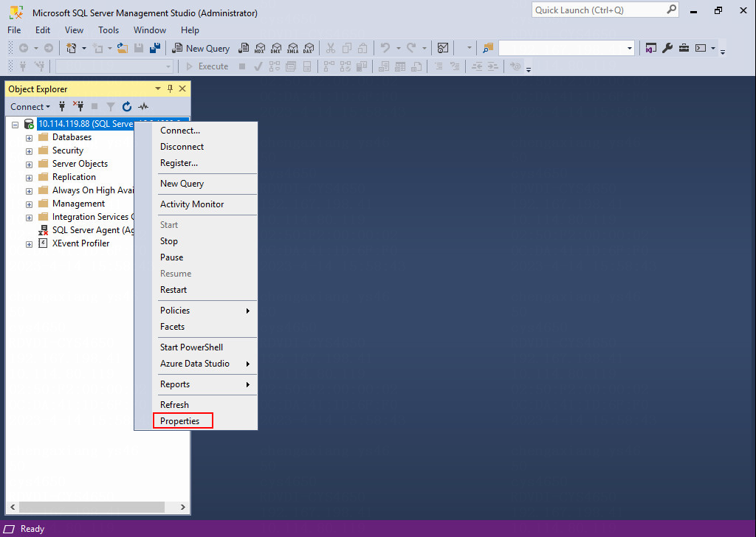The image size is (756, 537).
Task: Click the DAX query icon
Action: (309, 48)
